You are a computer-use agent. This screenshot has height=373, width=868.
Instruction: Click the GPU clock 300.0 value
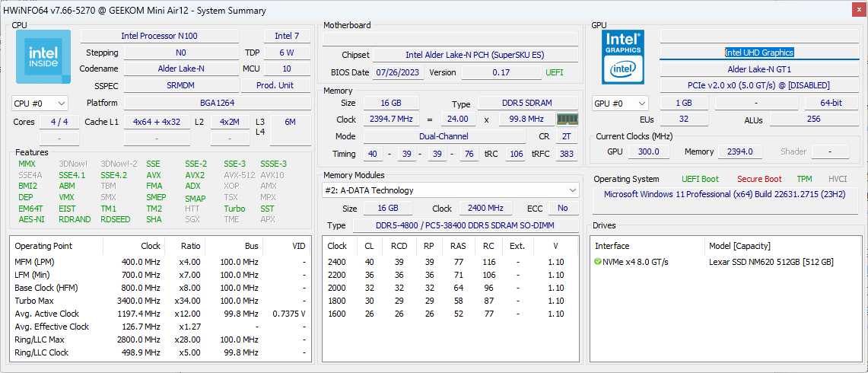(649, 151)
